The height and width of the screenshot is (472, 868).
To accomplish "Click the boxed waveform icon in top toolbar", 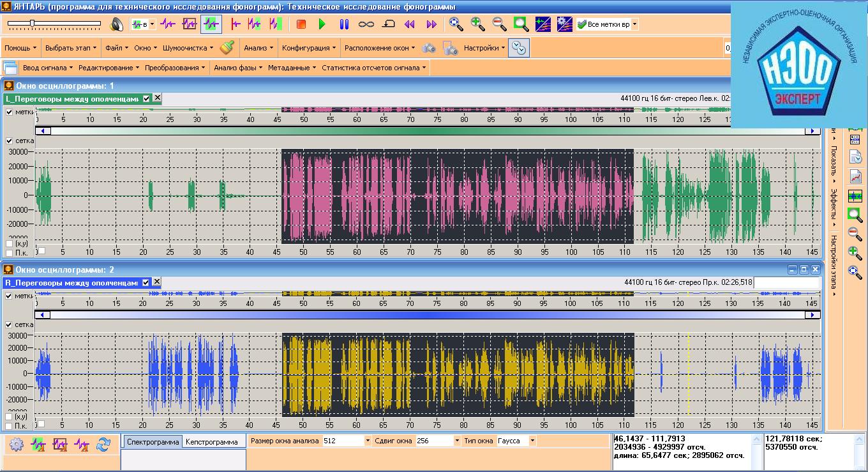I will [x=190, y=24].
